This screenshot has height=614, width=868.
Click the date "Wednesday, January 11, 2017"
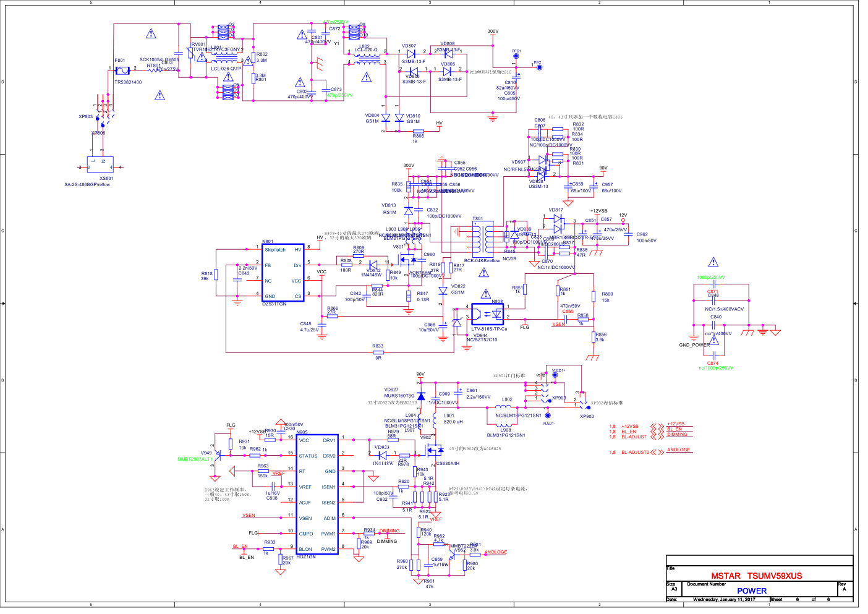(x=724, y=599)
